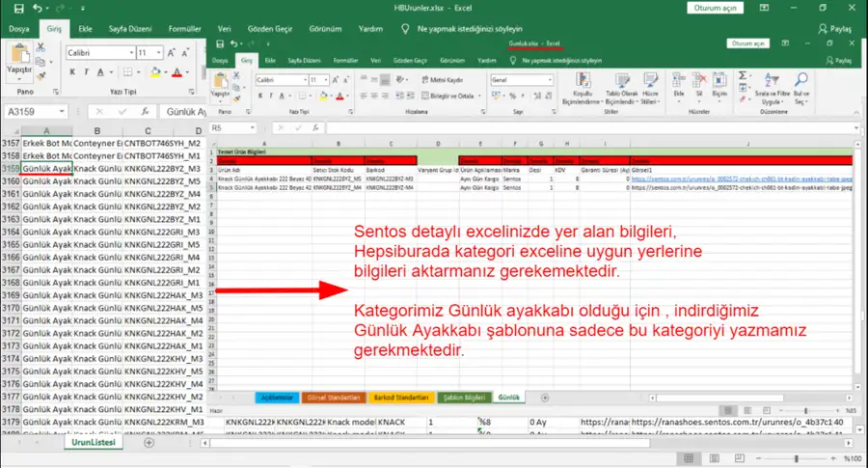Image resolution: width=868 pixels, height=468 pixels.
Task: Open Barkod Standartları sheet tab
Action: (401, 398)
